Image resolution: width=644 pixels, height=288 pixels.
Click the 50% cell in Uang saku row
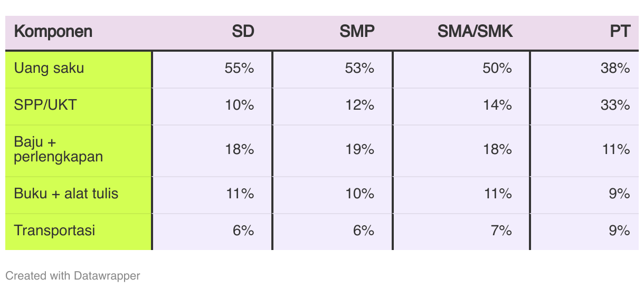(497, 68)
